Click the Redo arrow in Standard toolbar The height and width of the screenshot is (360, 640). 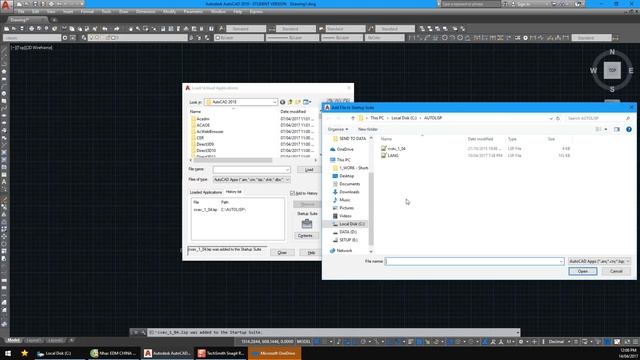coord(116,29)
